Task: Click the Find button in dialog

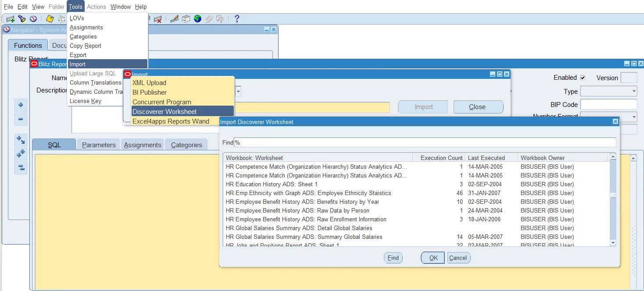Action: pos(393,258)
